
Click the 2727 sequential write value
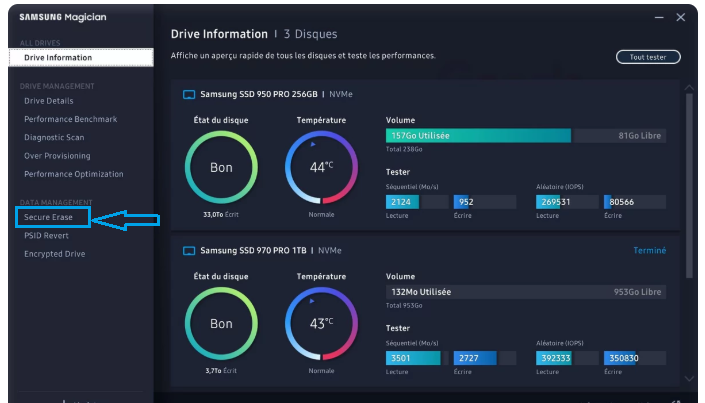tap(469, 358)
